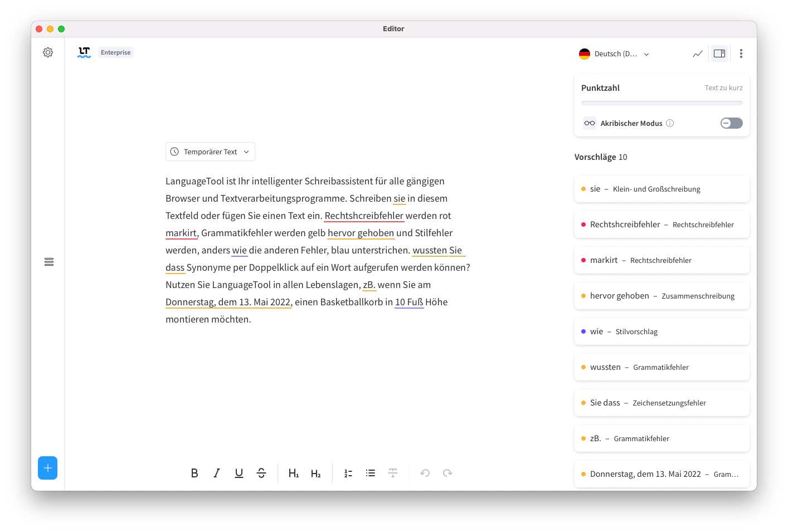Open the text list sidebar icon
This screenshot has height=532, width=788.
(49, 262)
